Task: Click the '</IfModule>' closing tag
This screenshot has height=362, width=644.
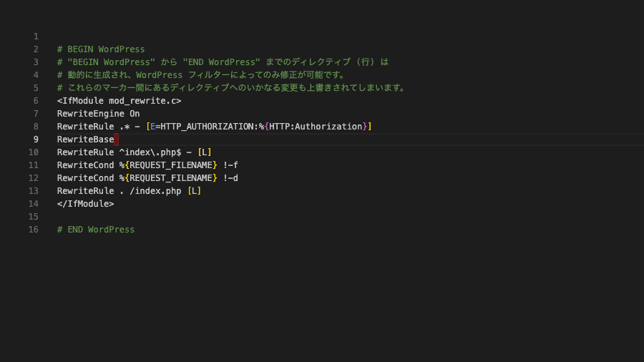Action: [85, 204]
